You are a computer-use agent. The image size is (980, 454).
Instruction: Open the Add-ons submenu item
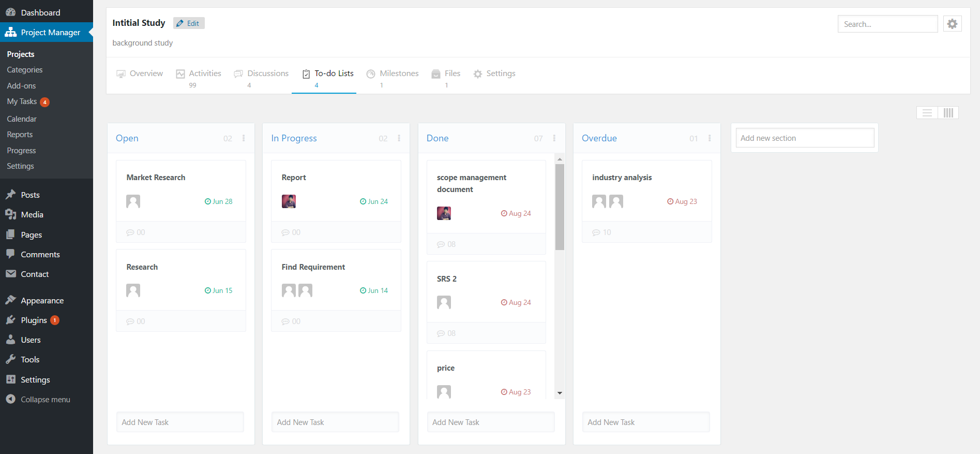point(21,86)
